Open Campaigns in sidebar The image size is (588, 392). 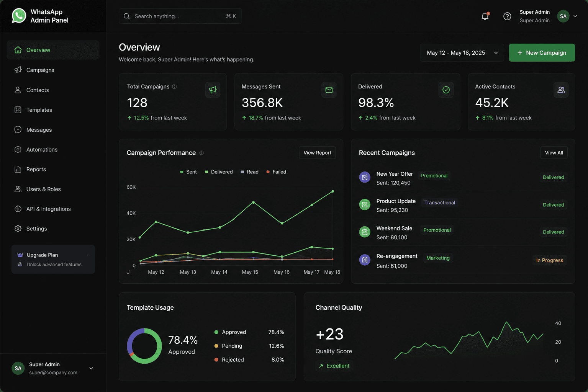[x=53, y=70]
